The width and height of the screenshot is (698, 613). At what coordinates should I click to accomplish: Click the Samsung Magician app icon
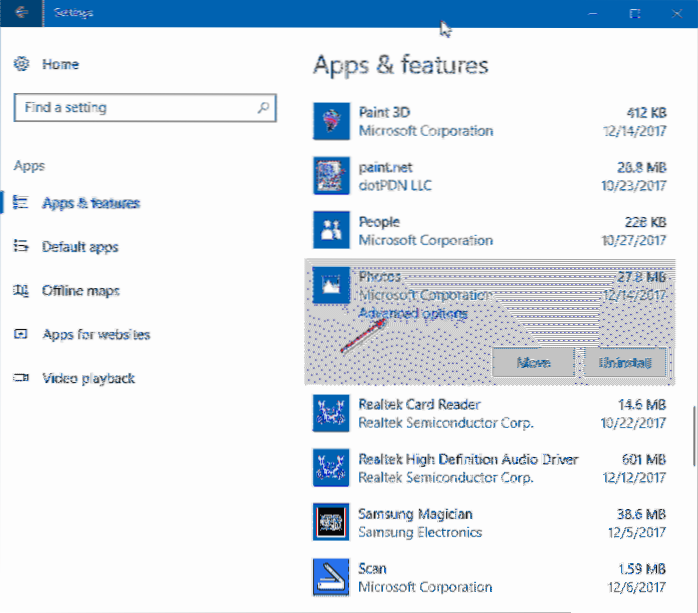(x=331, y=522)
